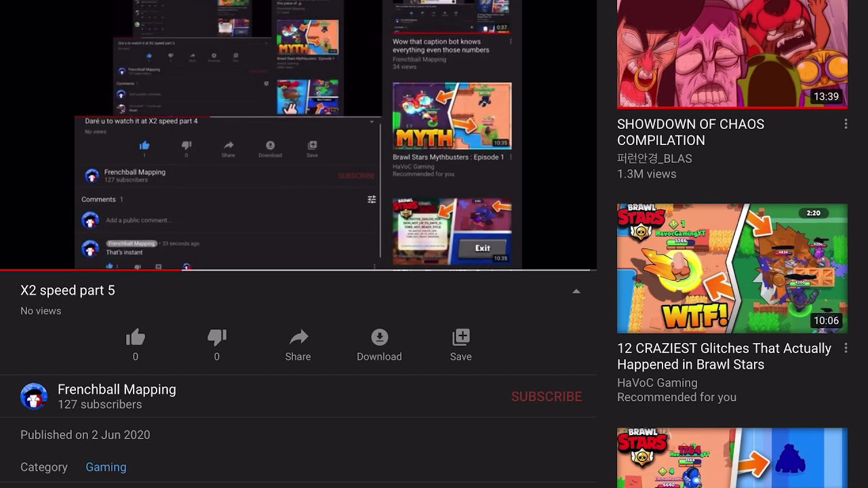Viewport: 868px width, 488px height.
Task: Select the 'No views' text
Action: [x=41, y=311]
